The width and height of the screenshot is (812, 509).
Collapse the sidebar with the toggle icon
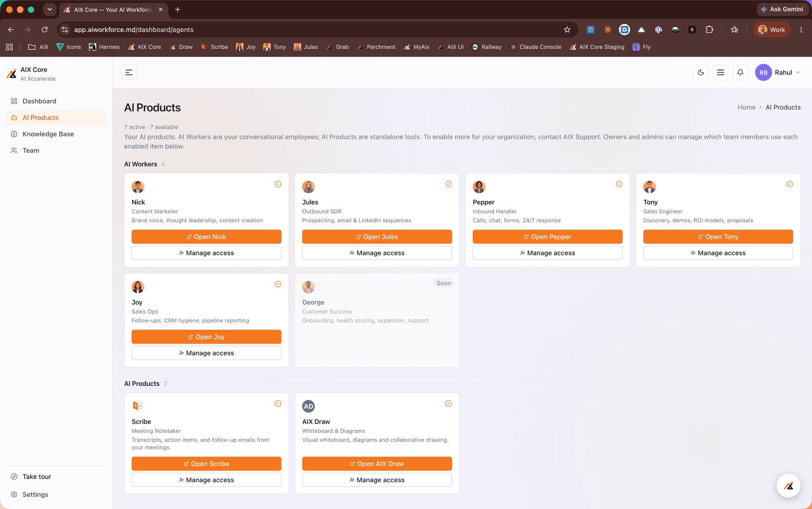[129, 72]
